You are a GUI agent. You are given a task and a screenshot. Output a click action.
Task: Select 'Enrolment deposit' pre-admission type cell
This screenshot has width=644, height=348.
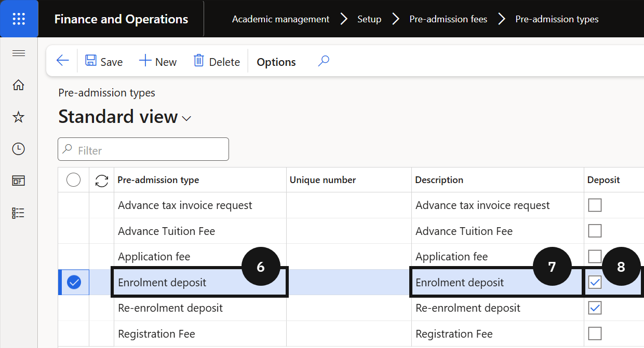coord(200,282)
